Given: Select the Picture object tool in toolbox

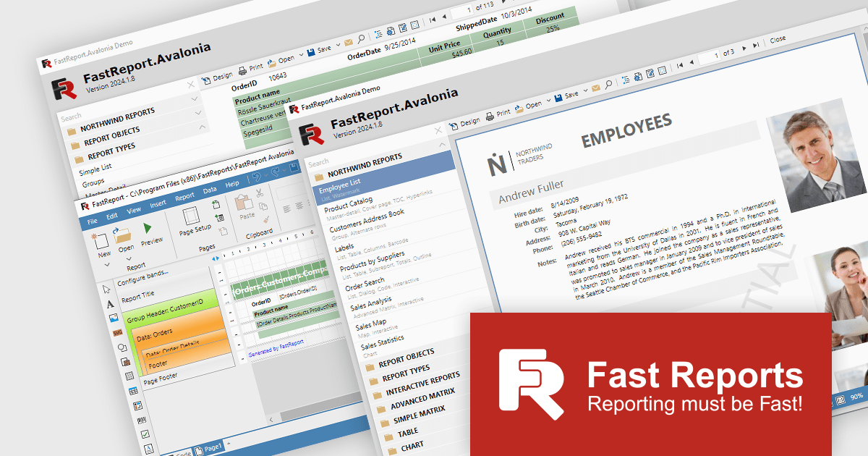Looking at the screenshot, I should (x=114, y=318).
